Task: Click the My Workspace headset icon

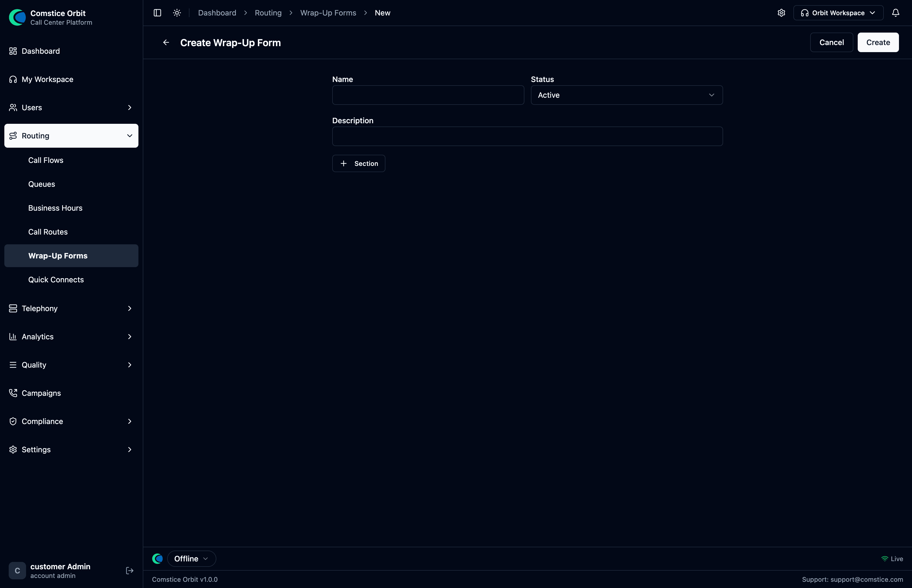Action: pos(13,80)
